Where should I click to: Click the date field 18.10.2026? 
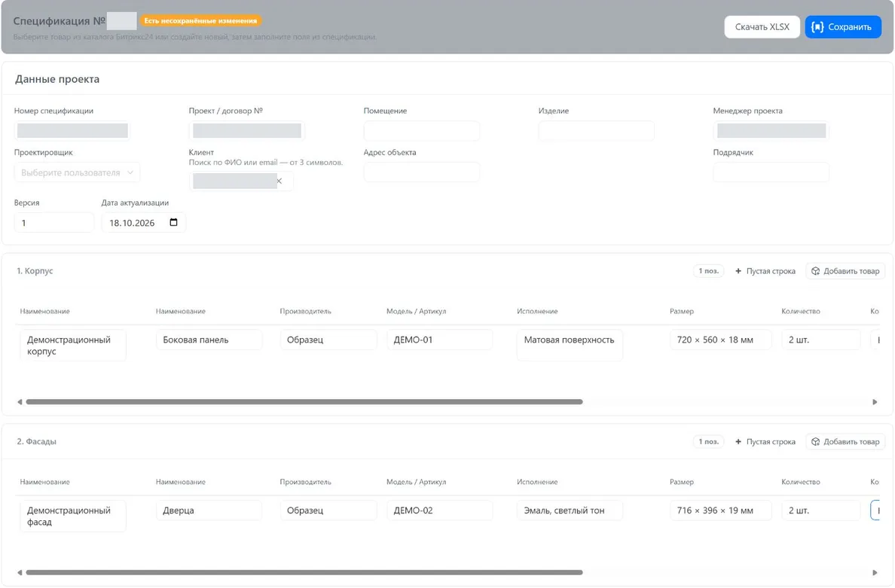pos(143,222)
